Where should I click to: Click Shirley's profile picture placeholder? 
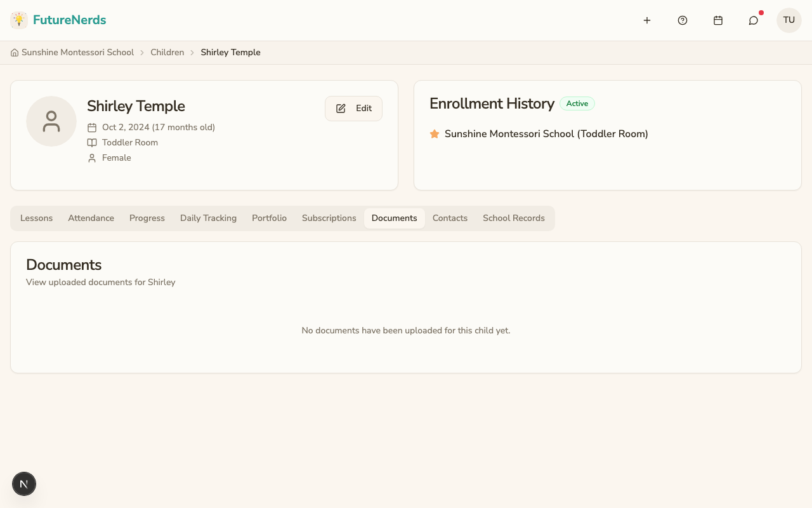point(51,121)
